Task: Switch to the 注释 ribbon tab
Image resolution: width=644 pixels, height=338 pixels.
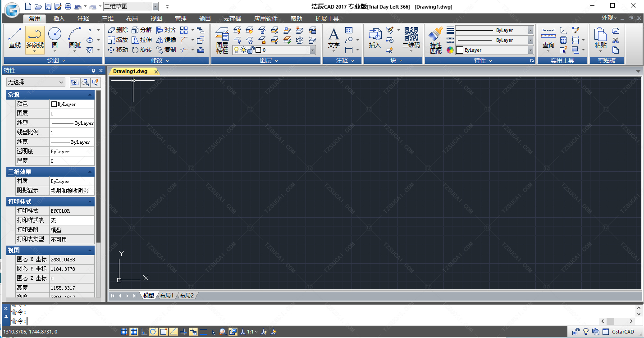Action: (83, 18)
